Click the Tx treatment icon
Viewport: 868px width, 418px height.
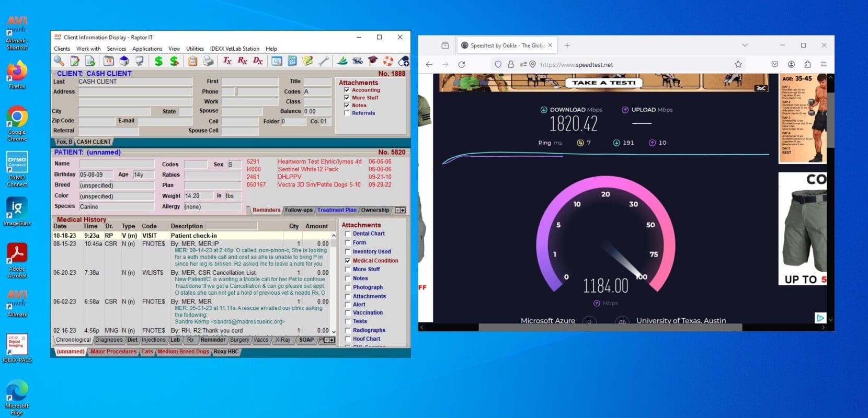click(227, 61)
